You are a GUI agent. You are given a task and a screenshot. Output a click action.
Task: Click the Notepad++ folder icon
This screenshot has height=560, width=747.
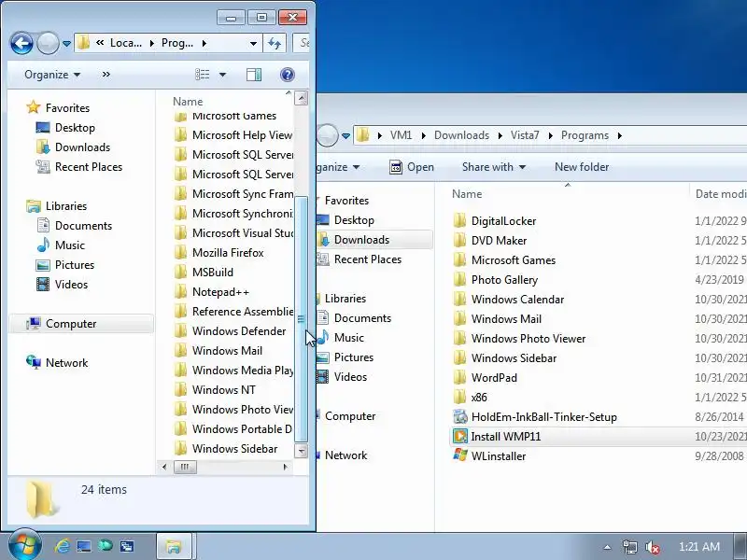[x=180, y=292]
